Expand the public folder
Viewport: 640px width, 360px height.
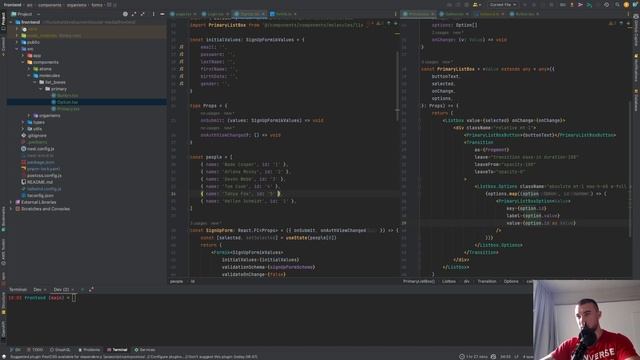pos(17,42)
